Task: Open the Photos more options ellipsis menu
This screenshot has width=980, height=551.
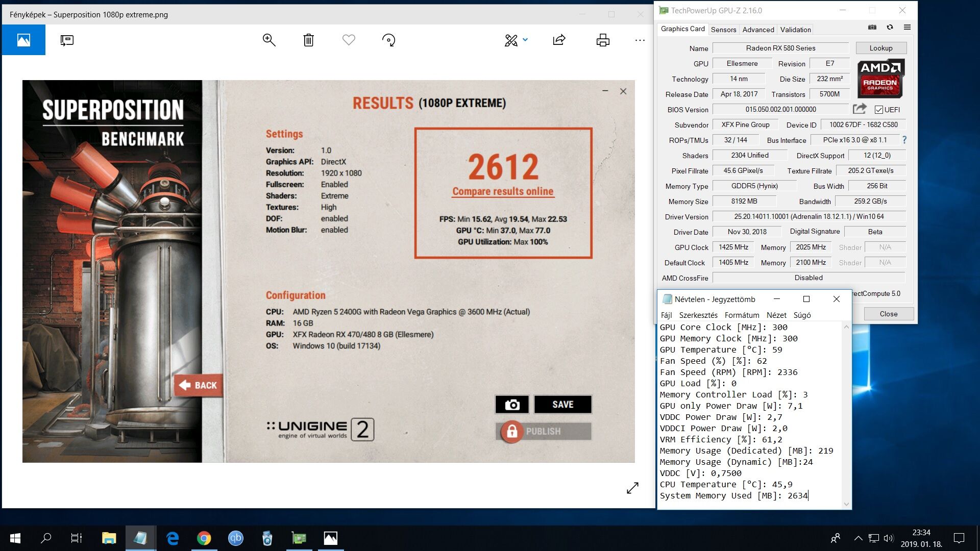Action: pos(640,40)
